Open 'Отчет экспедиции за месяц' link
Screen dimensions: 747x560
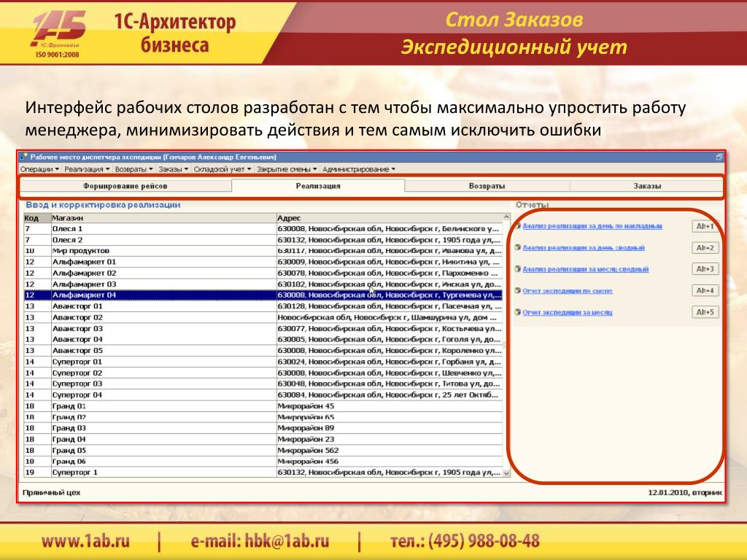tap(568, 312)
